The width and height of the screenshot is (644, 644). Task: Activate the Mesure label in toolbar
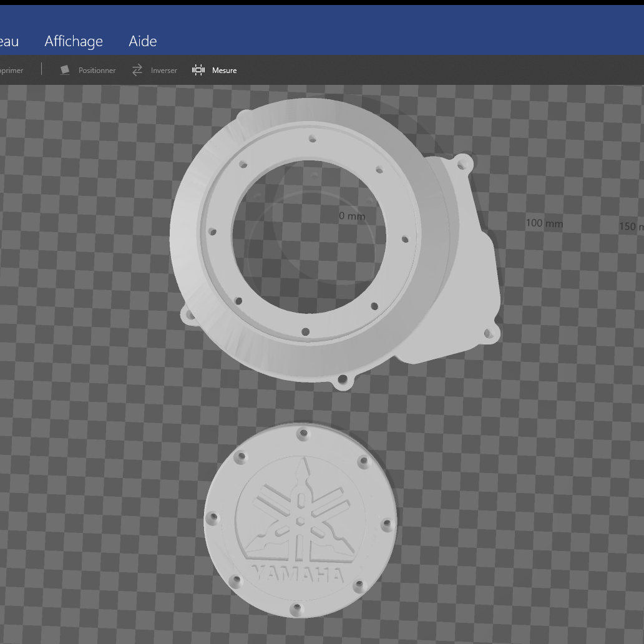click(224, 71)
